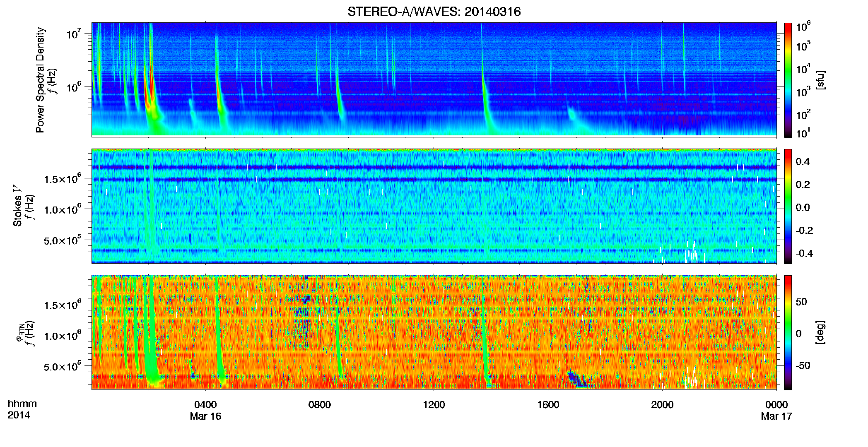Click the 10^3 tick on the sfu colorbar
Image resolution: width=868 pixels, height=447 pixels.
click(803, 92)
